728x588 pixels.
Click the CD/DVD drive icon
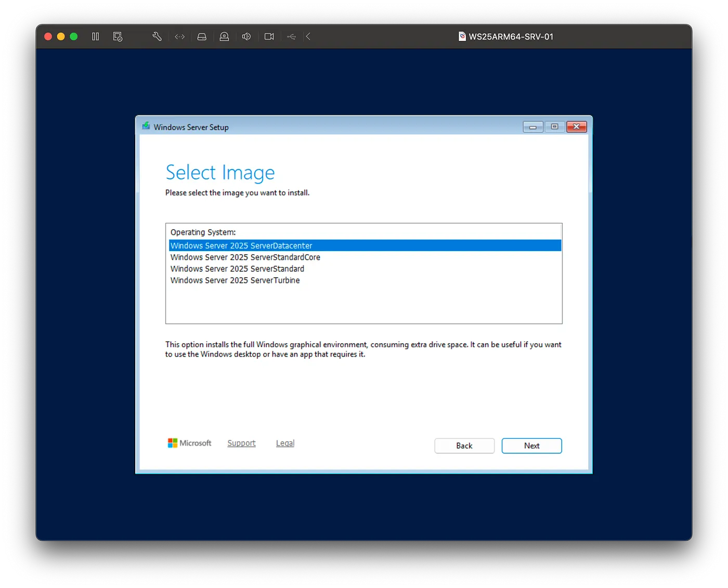click(x=224, y=36)
